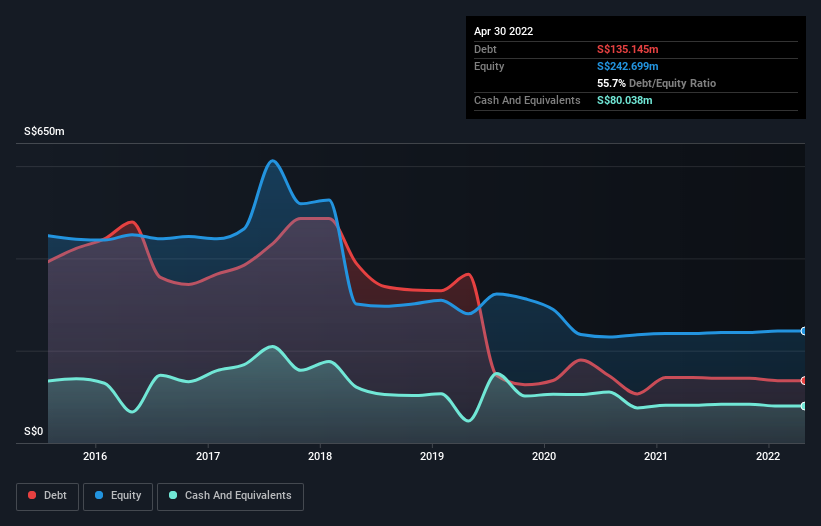
Task: Click the teal Cash endpoint marker
Action: [x=804, y=406]
